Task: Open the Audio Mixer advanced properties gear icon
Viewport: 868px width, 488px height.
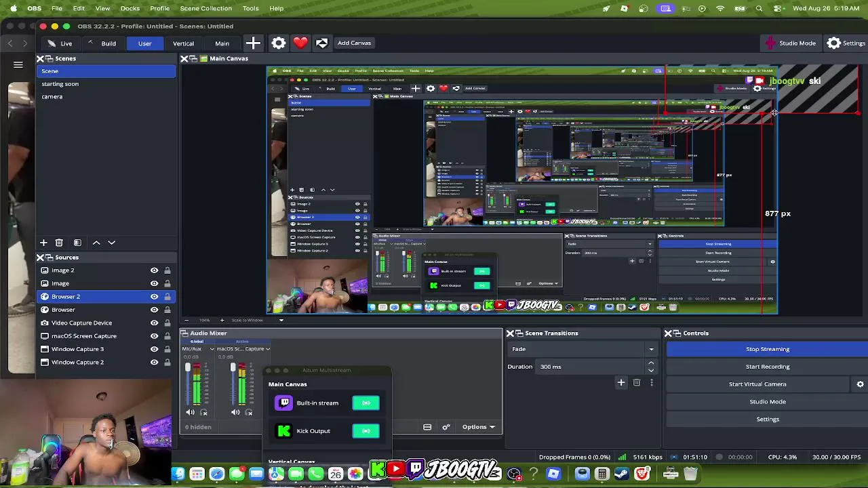Action: (446, 427)
